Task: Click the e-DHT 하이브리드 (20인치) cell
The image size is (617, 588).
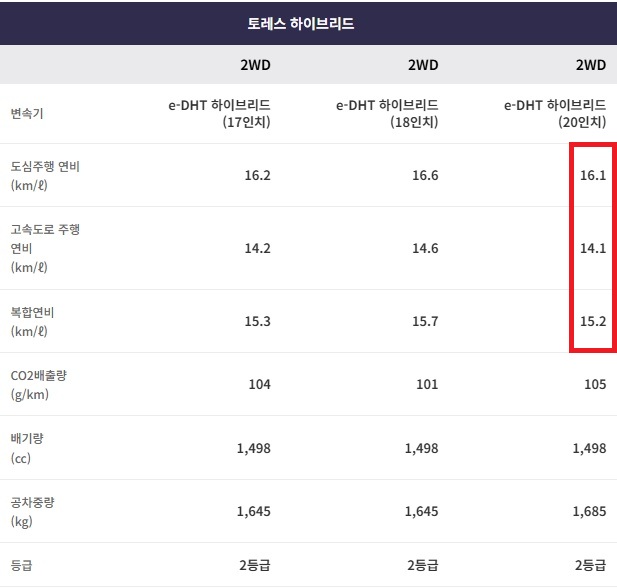Action: 555,113
